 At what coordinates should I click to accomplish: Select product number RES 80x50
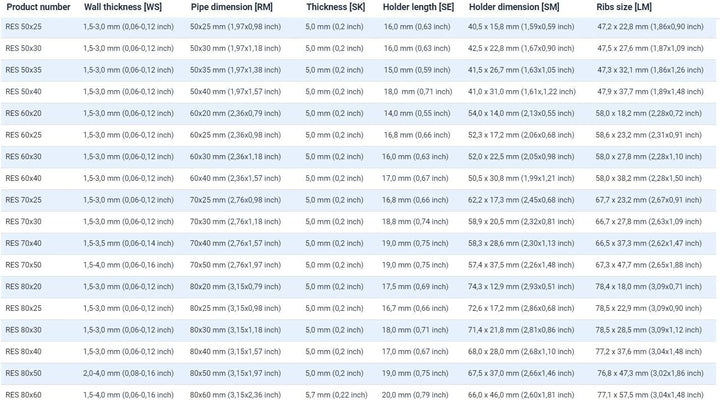click(23, 373)
